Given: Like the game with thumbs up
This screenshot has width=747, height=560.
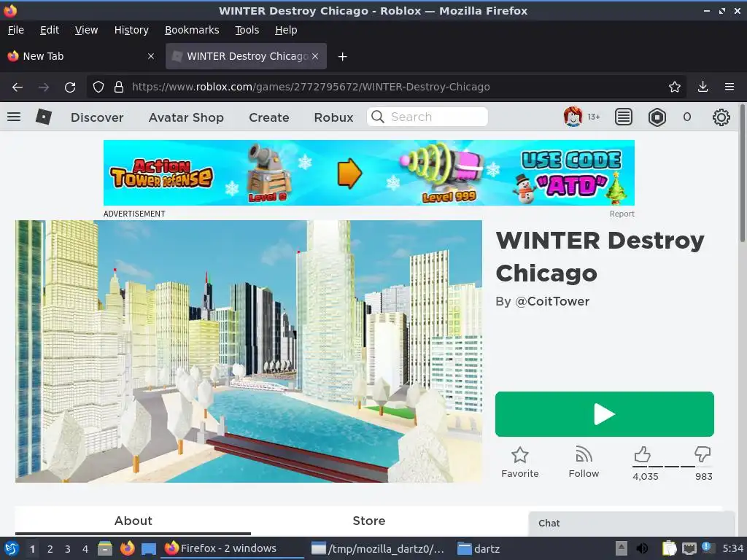Looking at the screenshot, I should tap(642, 454).
